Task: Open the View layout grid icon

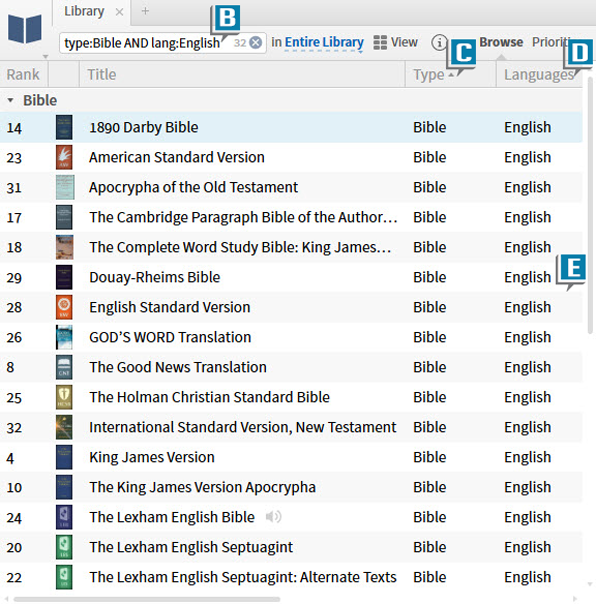Action: point(380,42)
